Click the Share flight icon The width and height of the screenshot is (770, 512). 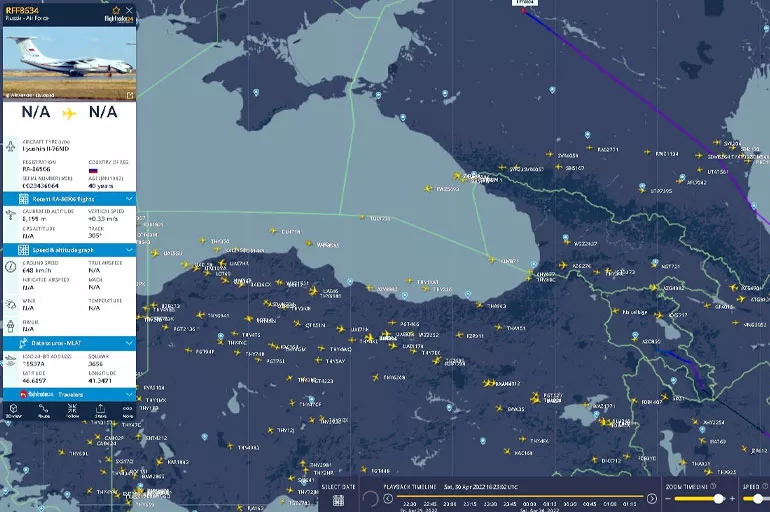[x=101, y=410]
